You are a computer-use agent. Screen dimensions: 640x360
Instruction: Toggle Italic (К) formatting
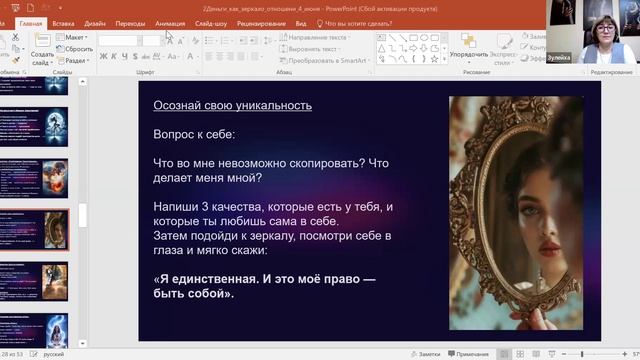tap(114, 56)
